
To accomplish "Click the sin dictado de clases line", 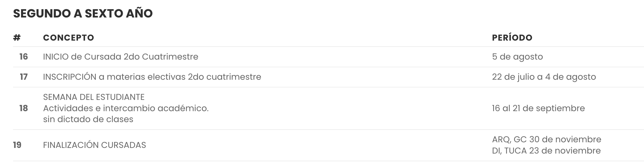I will pyautogui.click(x=88, y=119).
